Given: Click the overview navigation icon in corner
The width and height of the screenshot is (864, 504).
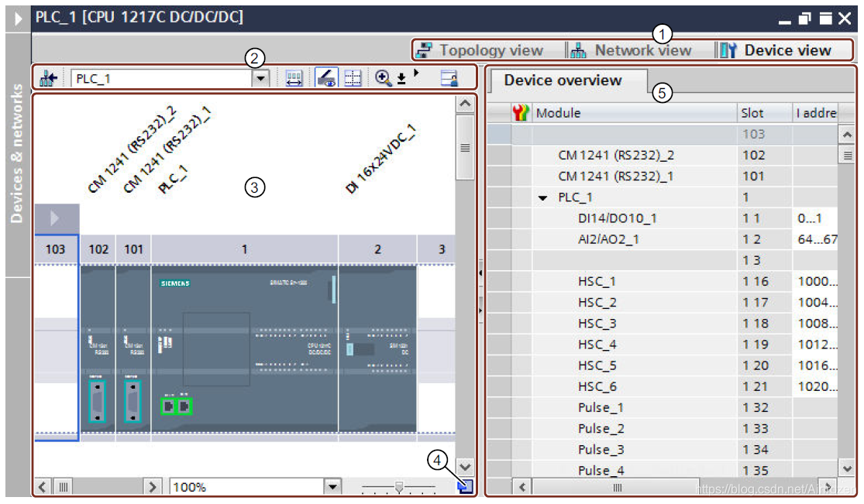Looking at the screenshot, I should [x=466, y=486].
